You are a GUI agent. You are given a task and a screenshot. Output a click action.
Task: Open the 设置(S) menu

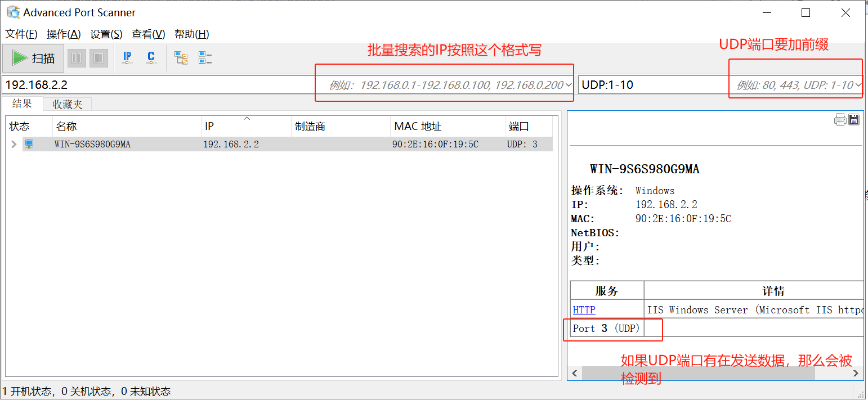pos(106,34)
